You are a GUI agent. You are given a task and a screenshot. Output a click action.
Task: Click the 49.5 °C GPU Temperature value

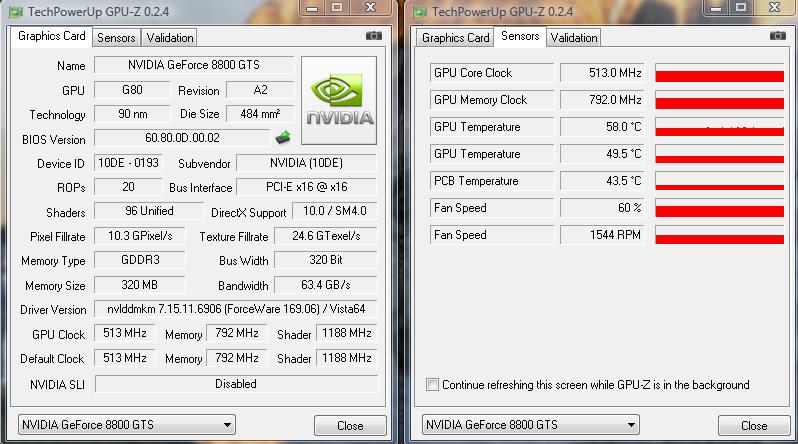coord(602,154)
